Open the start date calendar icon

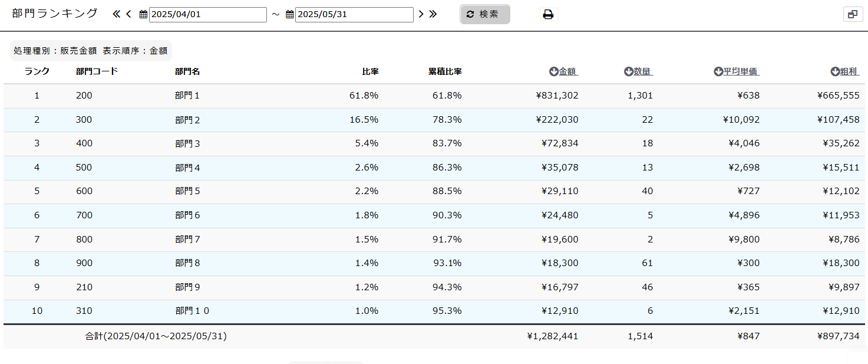pyautogui.click(x=143, y=15)
